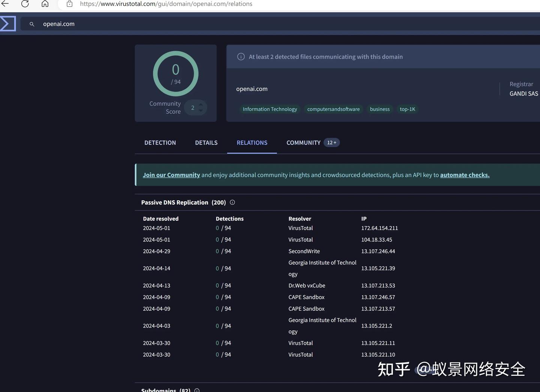The height and width of the screenshot is (392, 540).
Task: Click the Join our Community link
Action: pyautogui.click(x=171, y=175)
